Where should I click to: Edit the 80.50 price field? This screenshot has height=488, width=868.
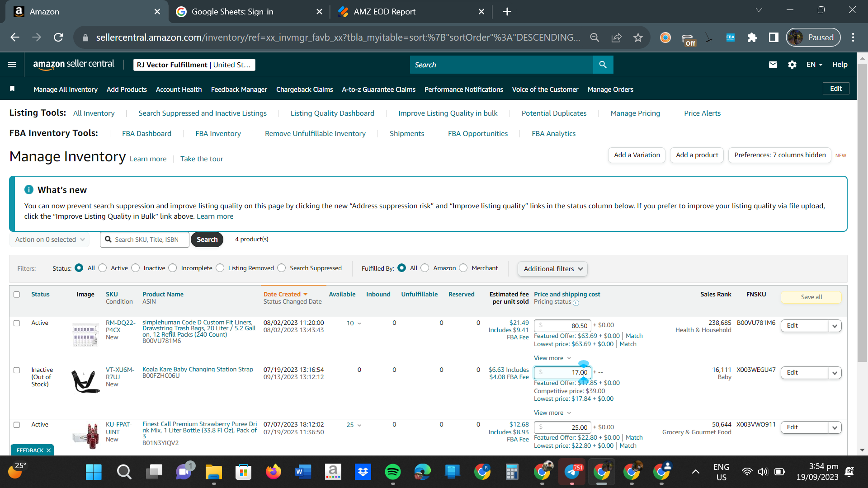pos(562,326)
